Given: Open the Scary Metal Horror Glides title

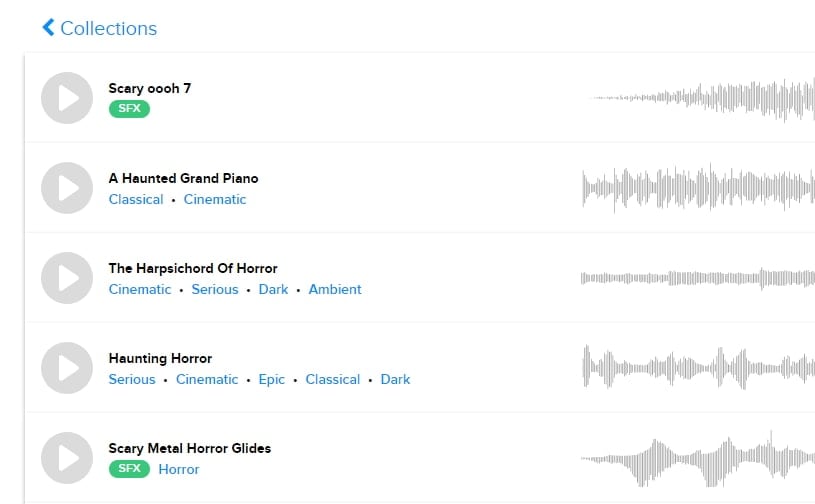Looking at the screenshot, I should click(x=190, y=448).
